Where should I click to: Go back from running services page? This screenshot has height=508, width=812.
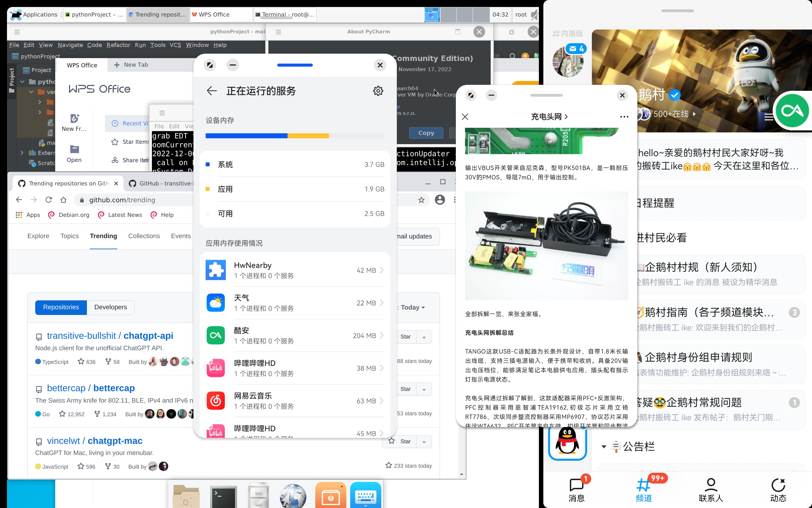[x=212, y=91]
